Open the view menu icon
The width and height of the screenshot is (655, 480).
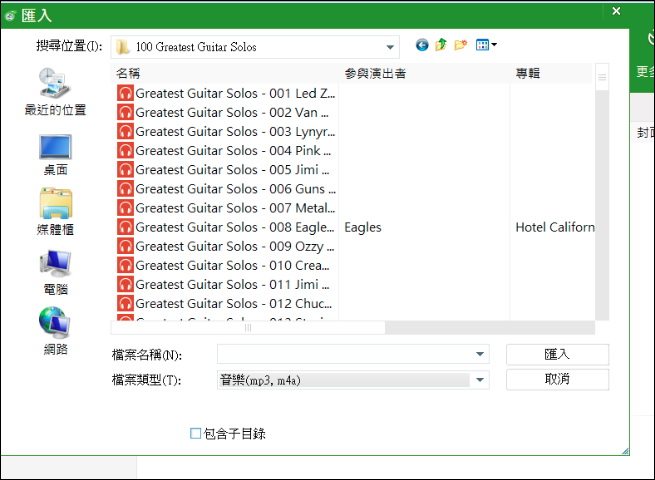(486, 46)
